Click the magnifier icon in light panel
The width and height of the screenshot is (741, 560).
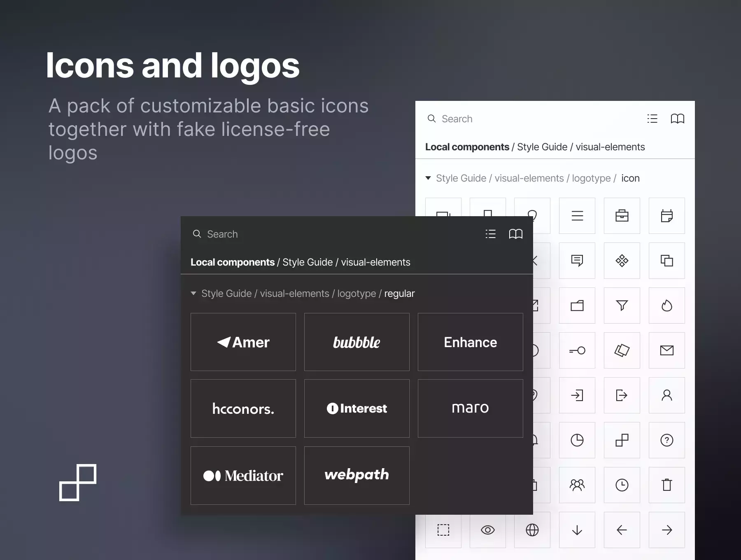click(432, 119)
